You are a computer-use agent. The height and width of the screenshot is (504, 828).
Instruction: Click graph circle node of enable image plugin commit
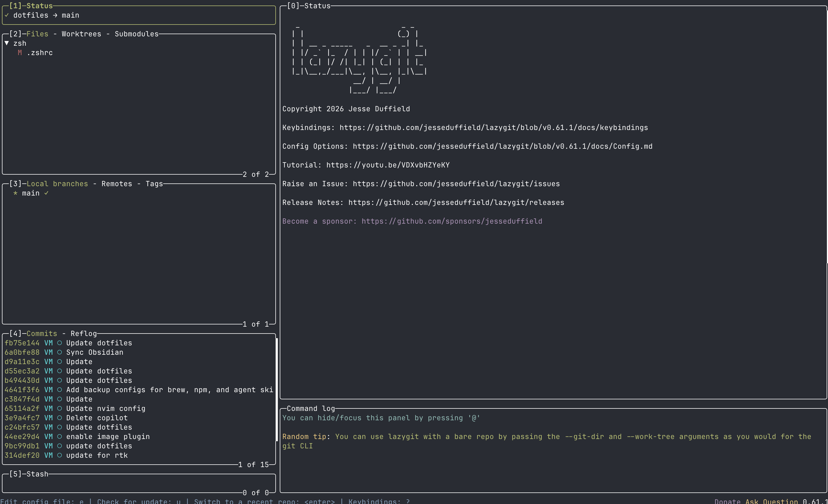(60, 437)
